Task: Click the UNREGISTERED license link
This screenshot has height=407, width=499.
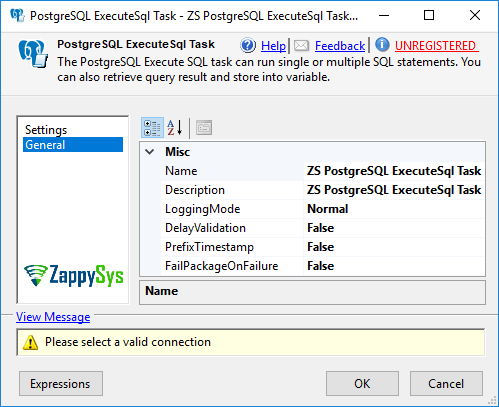Action: click(x=437, y=46)
